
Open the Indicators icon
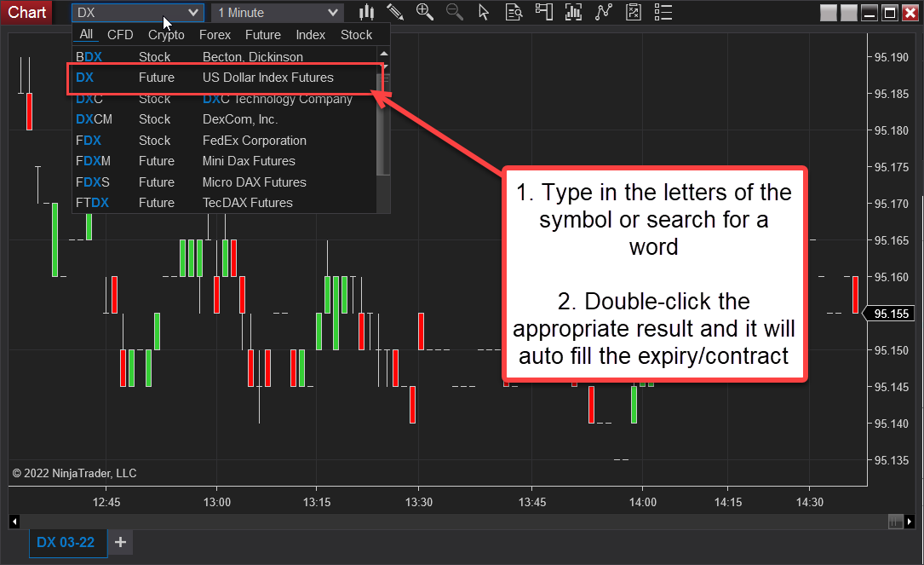602,12
